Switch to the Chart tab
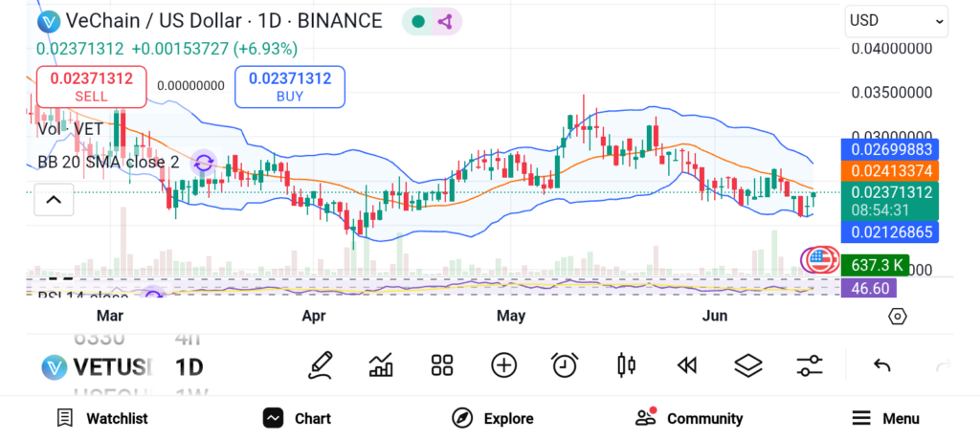The height and width of the screenshot is (441, 980). pyautogui.click(x=297, y=418)
